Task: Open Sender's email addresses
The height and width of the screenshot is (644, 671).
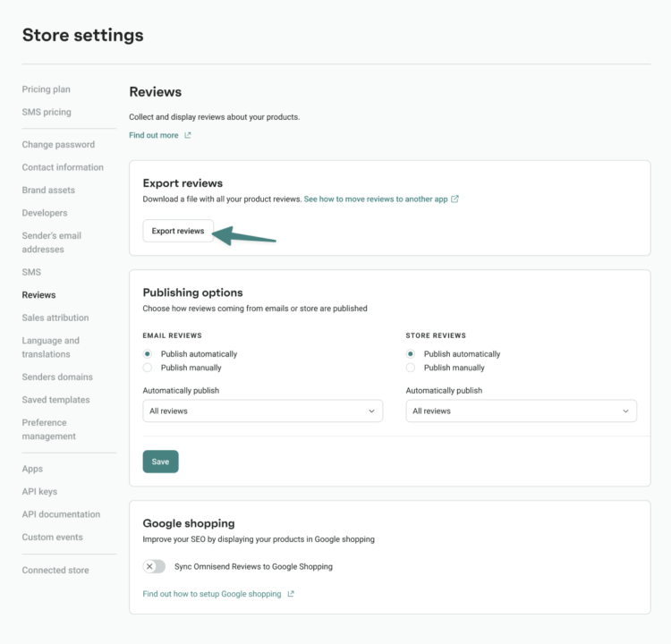Action: click(52, 242)
